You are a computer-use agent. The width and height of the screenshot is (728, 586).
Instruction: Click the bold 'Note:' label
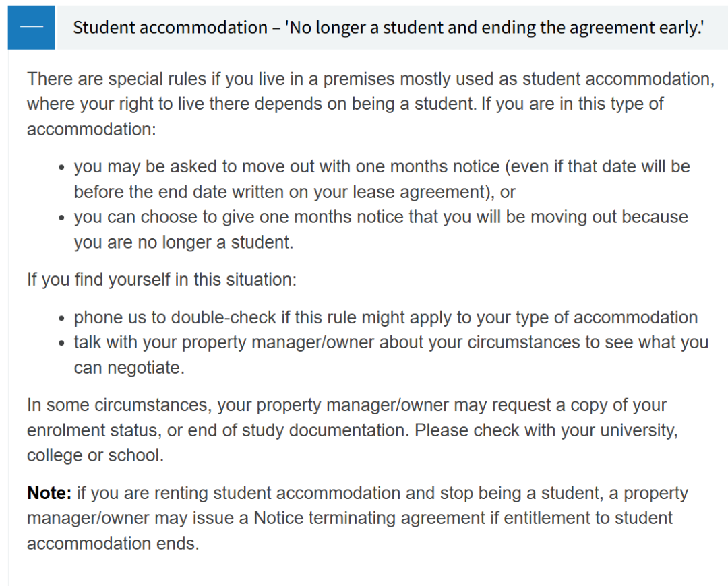pyautogui.click(x=49, y=493)
